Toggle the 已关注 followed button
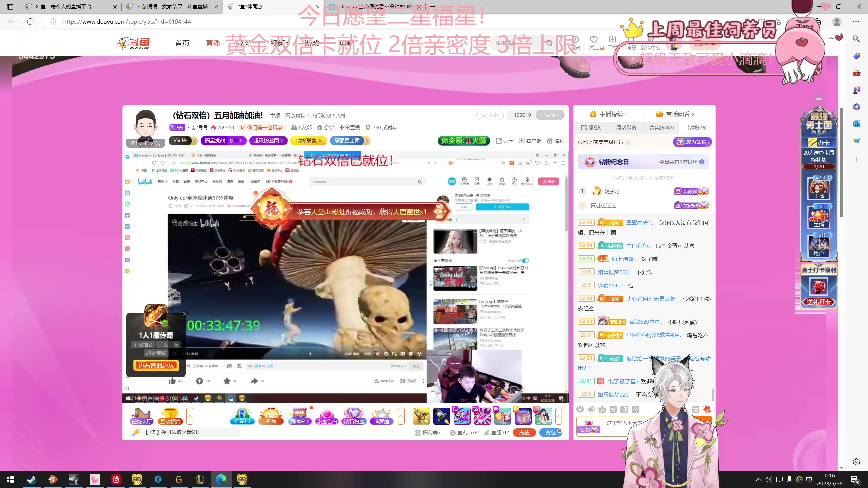The width and height of the screenshot is (868, 488). [x=550, y=115]
